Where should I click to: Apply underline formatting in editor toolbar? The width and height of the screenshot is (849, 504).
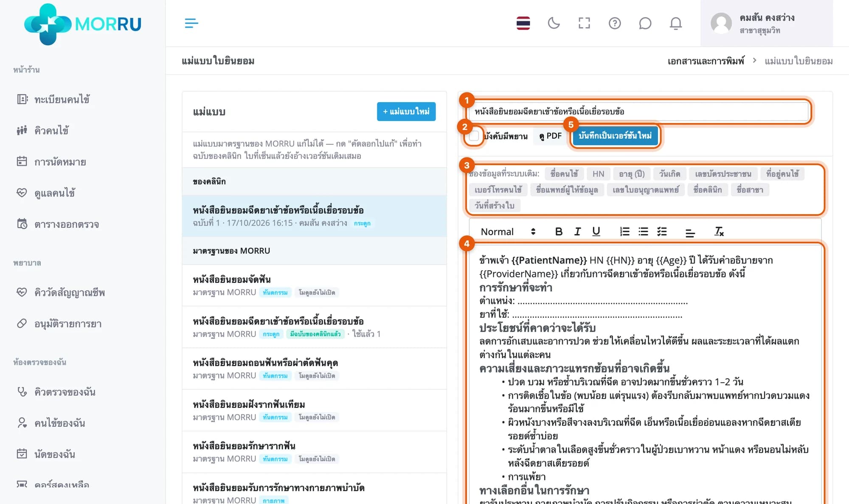click(596, 231)
